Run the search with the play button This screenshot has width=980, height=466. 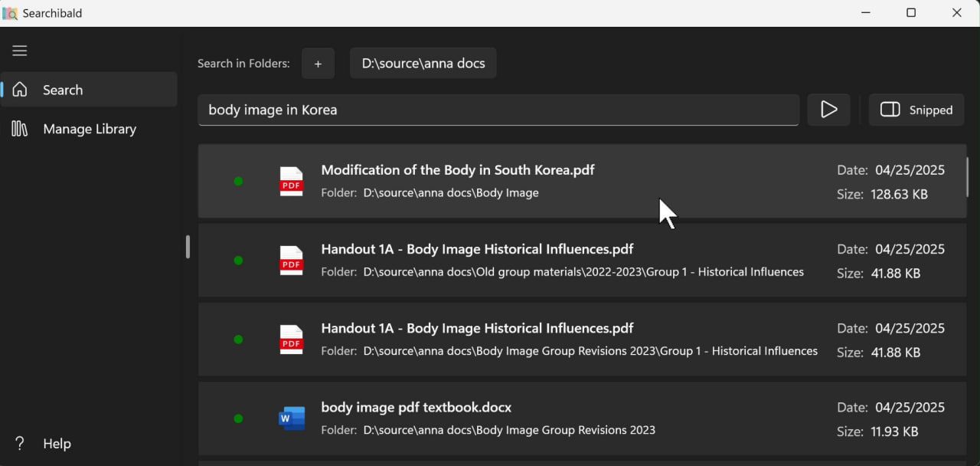click(828, 110)
